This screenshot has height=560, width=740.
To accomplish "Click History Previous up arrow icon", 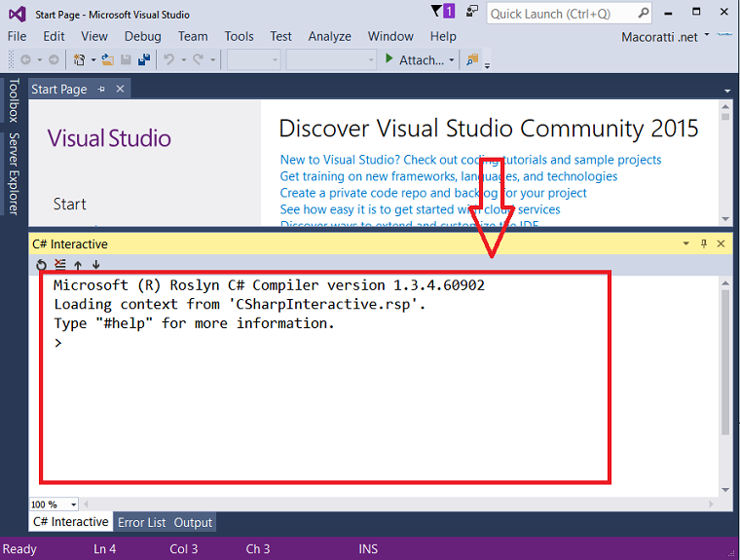I will (x=78, y=265).
